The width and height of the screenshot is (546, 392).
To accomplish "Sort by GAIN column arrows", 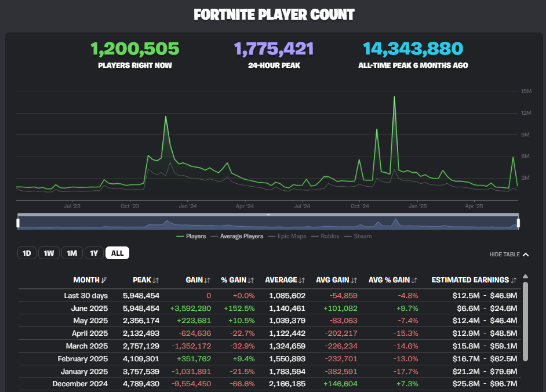I will pyautogui.click(x=207, y=280).
